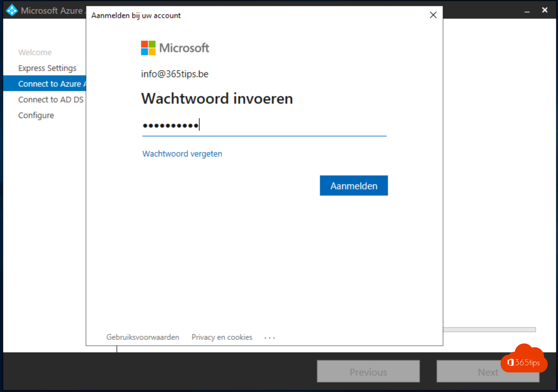Select Connect to AD DS step

tap(51, 99)
